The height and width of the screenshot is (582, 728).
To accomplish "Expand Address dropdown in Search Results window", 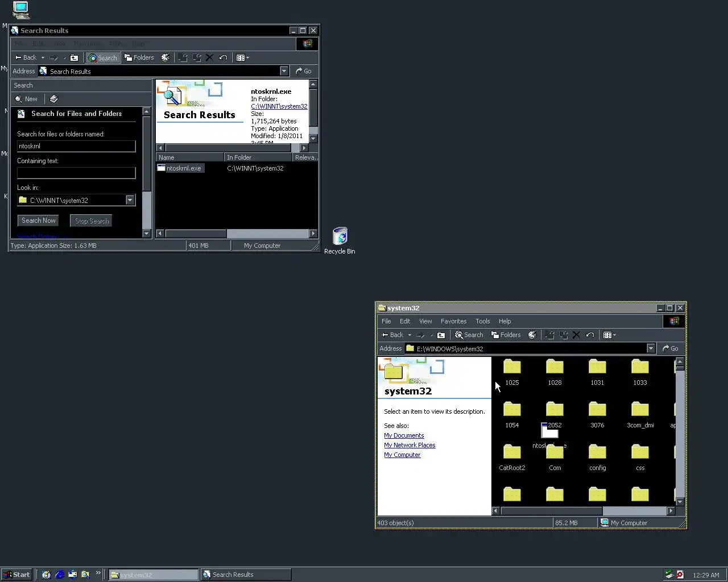I will tap(284, 71).
